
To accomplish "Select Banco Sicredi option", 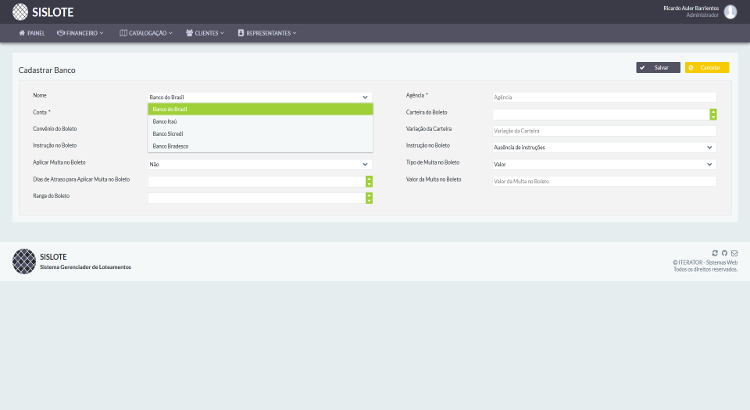I will (260, 134).
